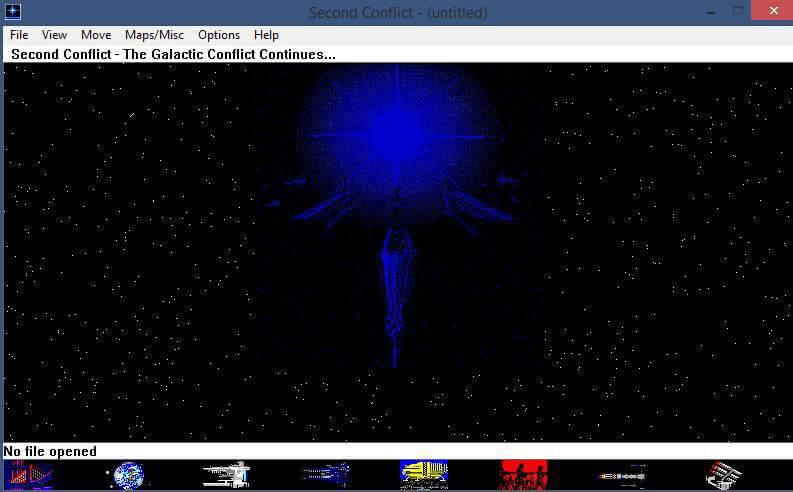Click the white space station icon
Viewport: 793px width, 492px height.
click(225, 475)
